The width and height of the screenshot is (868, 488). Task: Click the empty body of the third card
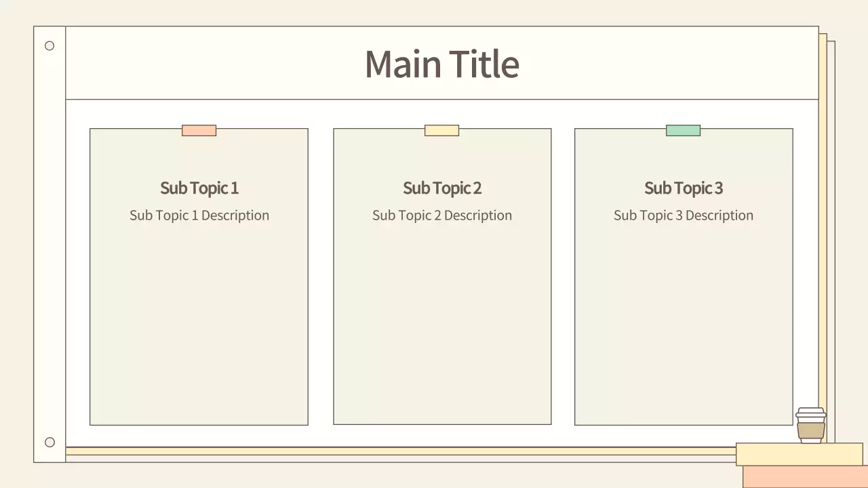point(683,325)
